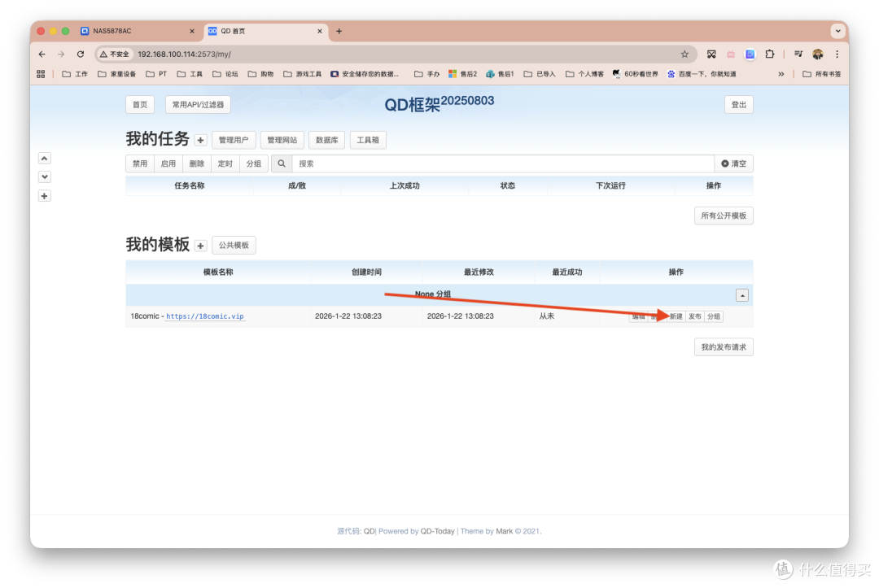The height and width of the screenshot is (588, 879).
Task: Bookmark this page with the star icon
Action: (x=684, y=54)
